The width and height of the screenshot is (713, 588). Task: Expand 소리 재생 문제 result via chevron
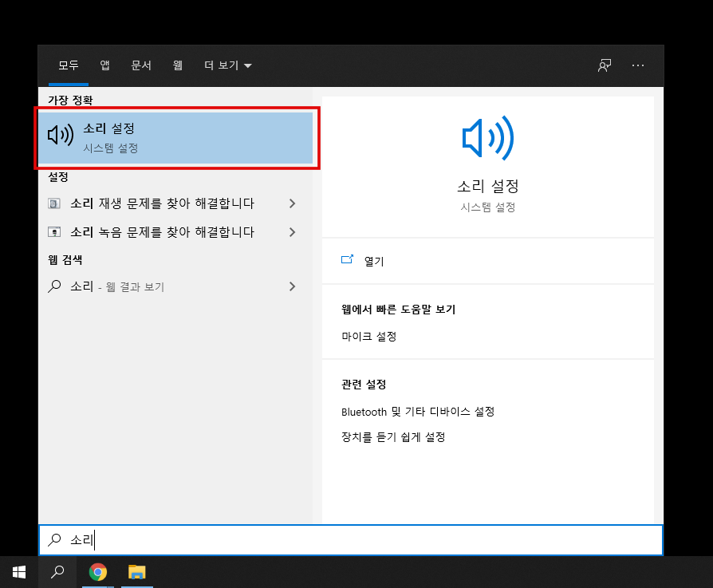(x=292, y=203)
